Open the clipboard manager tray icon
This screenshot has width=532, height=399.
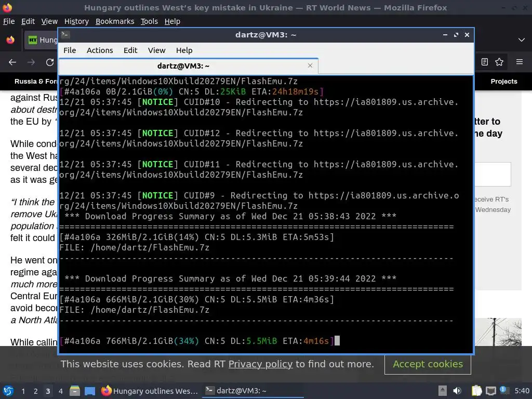coord(477,391)
